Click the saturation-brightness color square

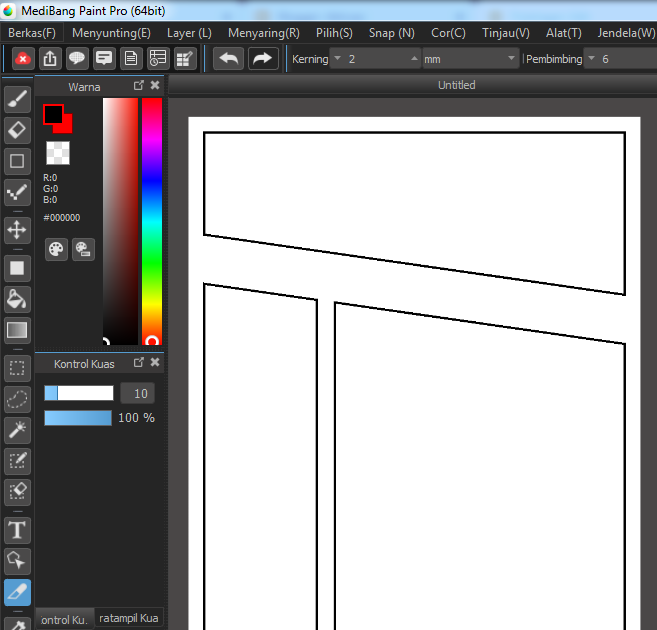(121, 222)
